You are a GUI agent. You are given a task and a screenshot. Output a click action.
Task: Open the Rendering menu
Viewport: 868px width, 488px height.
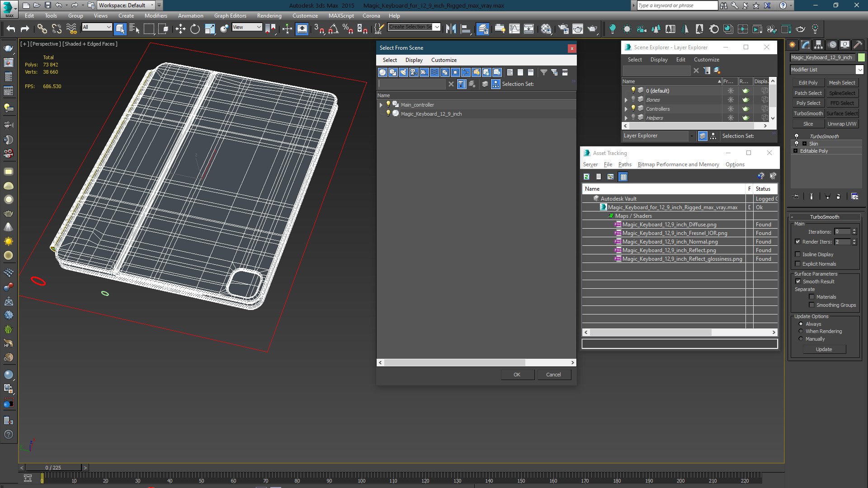click(269, 16)
